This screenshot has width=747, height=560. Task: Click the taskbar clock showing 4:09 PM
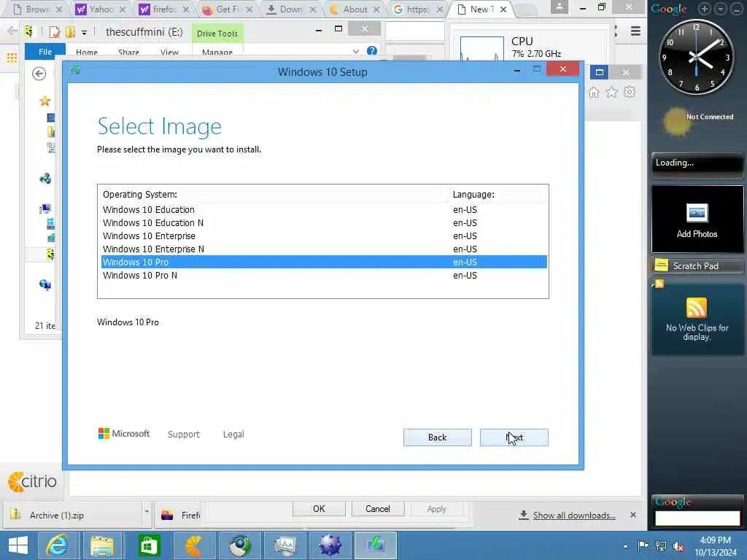tap(715, 546)
